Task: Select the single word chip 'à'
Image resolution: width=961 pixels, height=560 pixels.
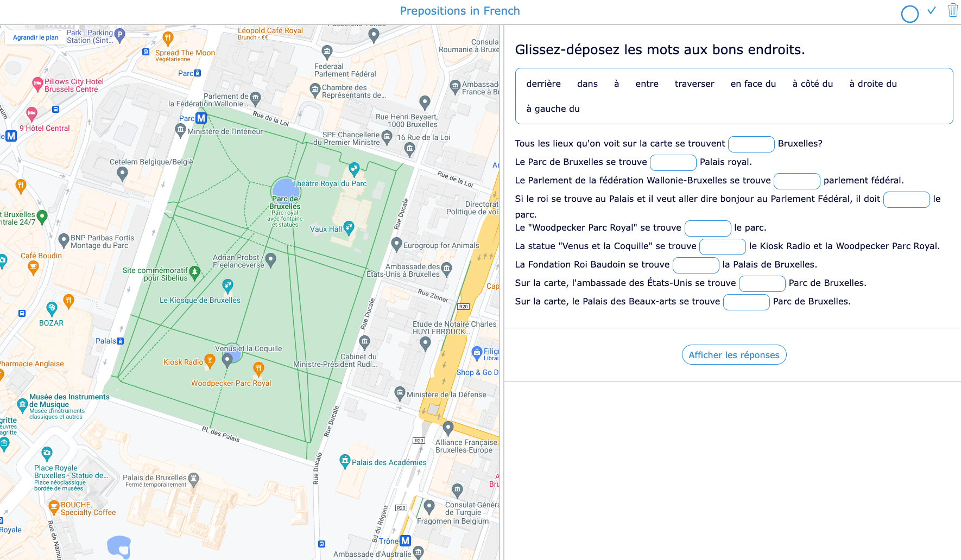Action: point(617,84)
